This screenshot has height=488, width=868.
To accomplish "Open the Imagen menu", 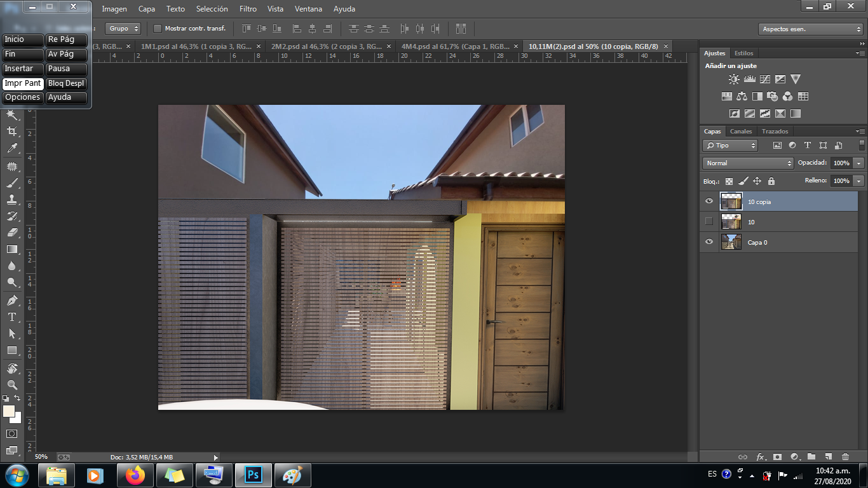I will (114, 9).
